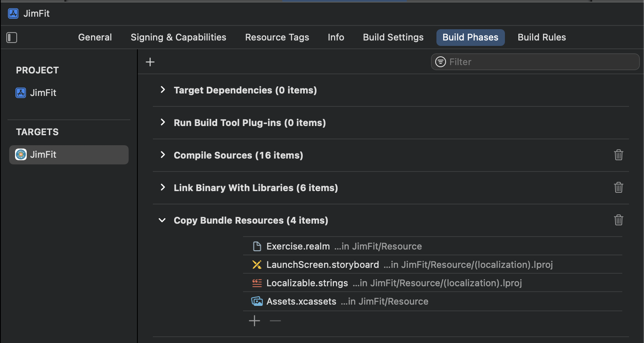Screen dimensions: 644x343
Task: Click the JimFit title text in the title bar
Action: click(x=36, y=13)
